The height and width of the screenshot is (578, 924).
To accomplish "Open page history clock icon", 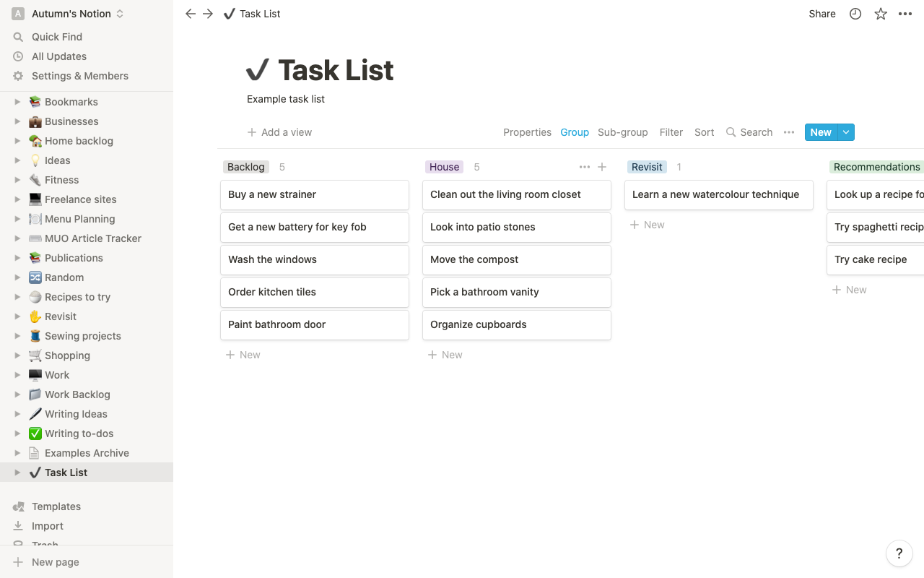I will [x=855, y=14].
